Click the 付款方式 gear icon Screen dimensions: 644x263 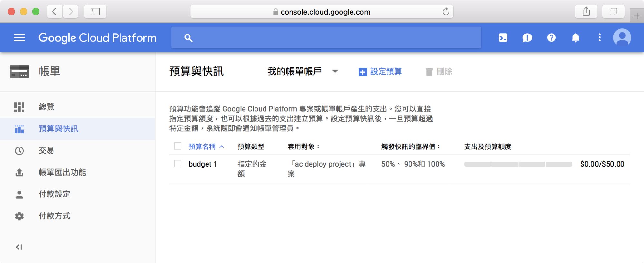[x=19, y=216]
